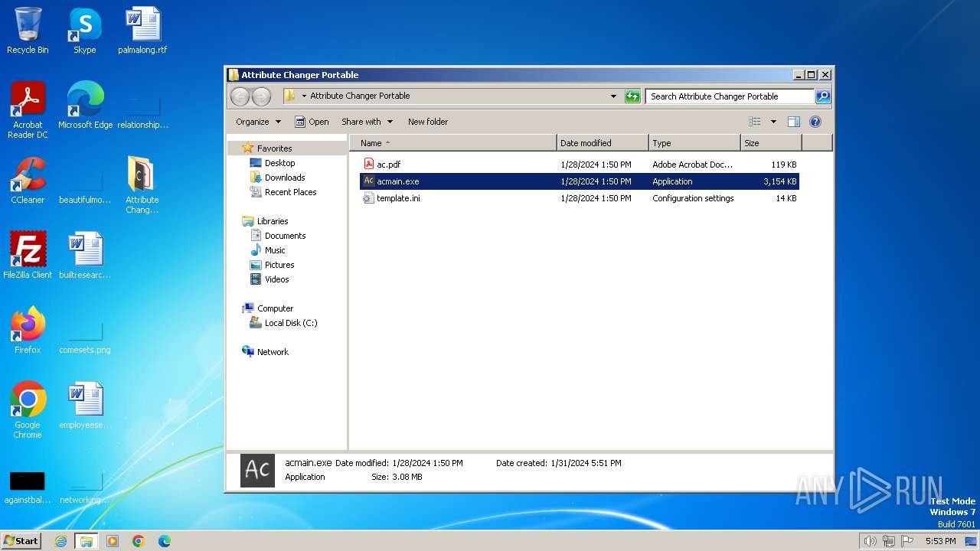The image size is (980, 551).
Task: Open Recent Places in navigation pane
Action: [290, 192]
